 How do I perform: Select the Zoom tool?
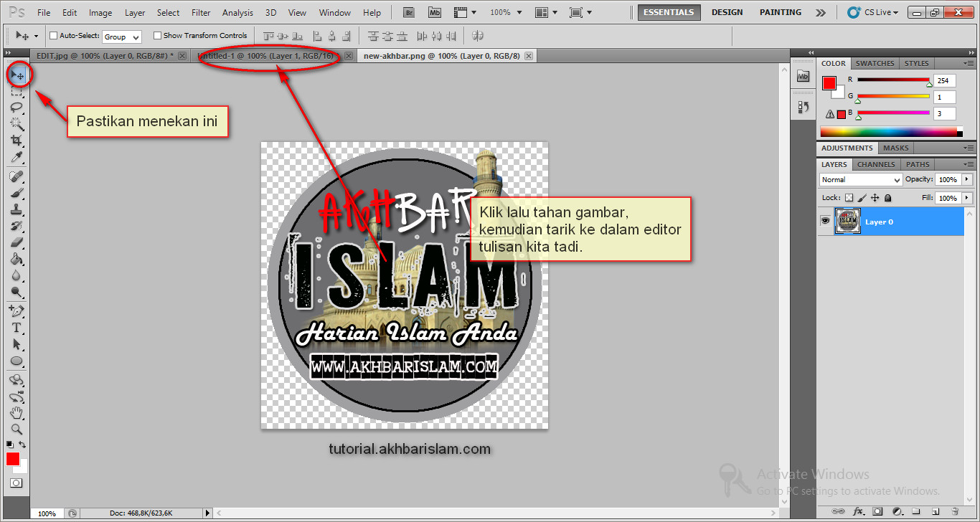click(x=17, y=430)
